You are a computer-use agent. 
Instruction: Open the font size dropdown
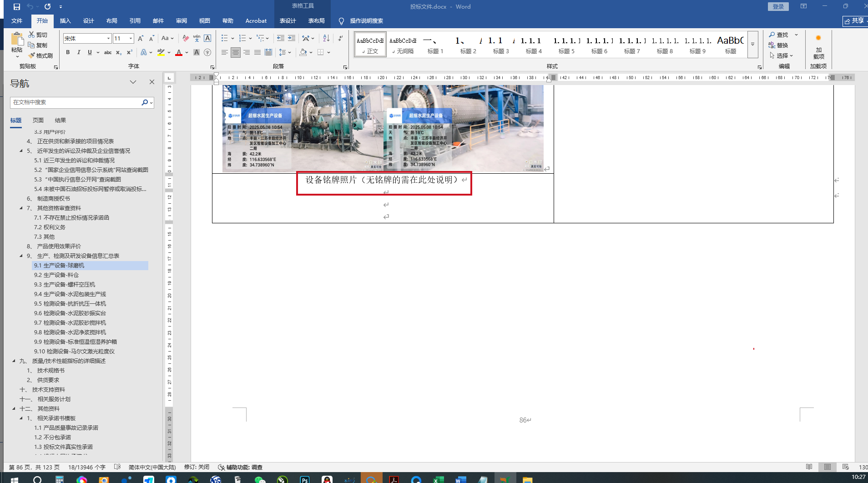point(131,39)
